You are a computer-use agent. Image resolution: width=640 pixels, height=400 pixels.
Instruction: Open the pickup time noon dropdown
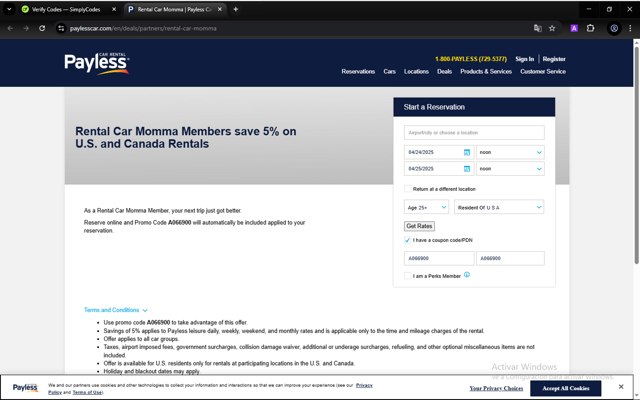(510, 152)
